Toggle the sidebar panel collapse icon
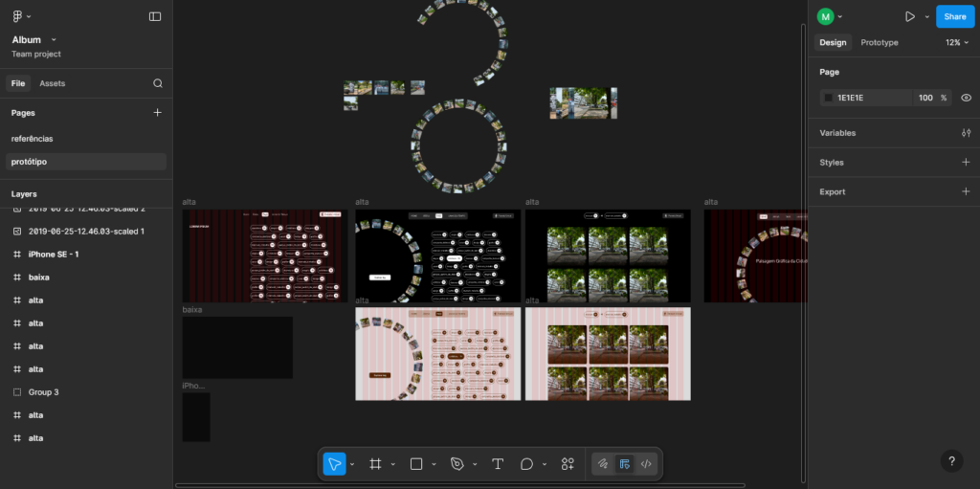The width and height of the screenshot is (980, 489). (x=155, y=16)
